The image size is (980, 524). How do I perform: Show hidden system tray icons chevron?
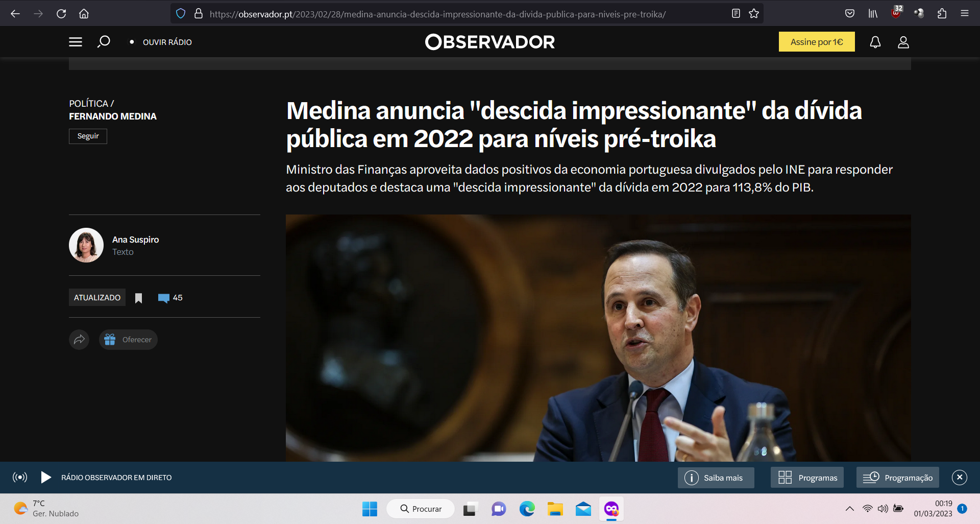(x=850, y=509)
